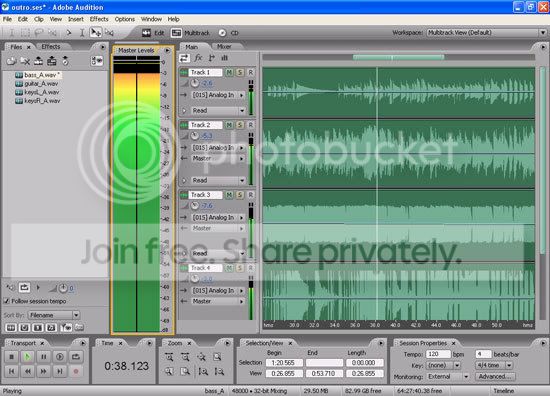
Task: Open the Monitoring External dropdown
Action: pos(448,377)
